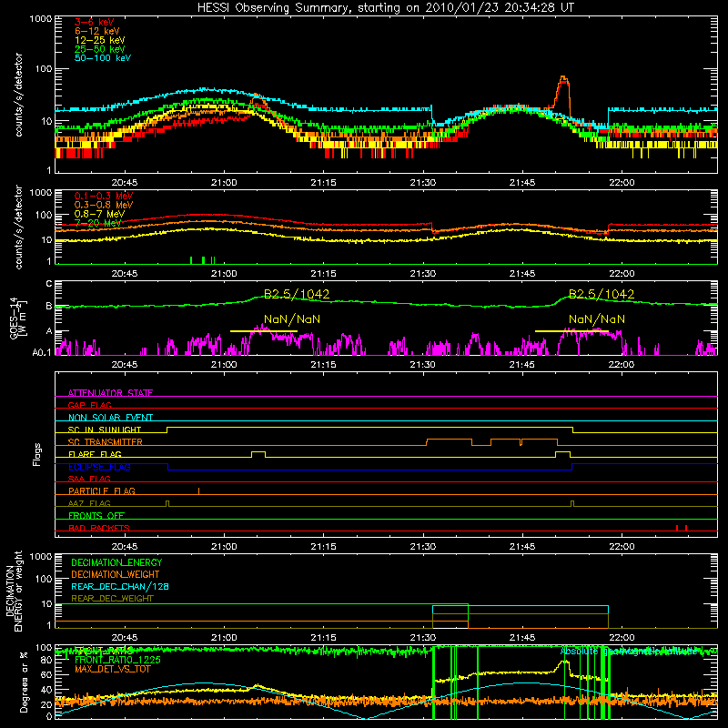Select the PARTICLE_FLAG label
This screenshot has height=728, width=728.
point(102,490)
